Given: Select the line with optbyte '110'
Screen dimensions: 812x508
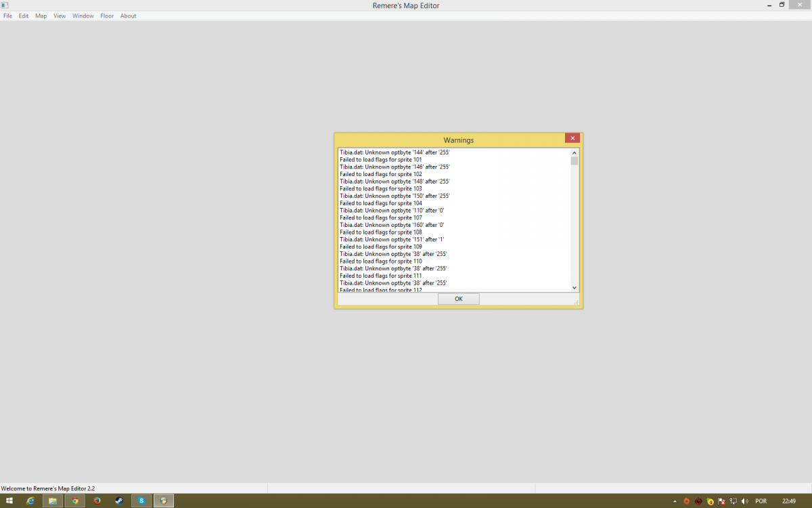Looking at the screenshot, I should tap(392, 211).
